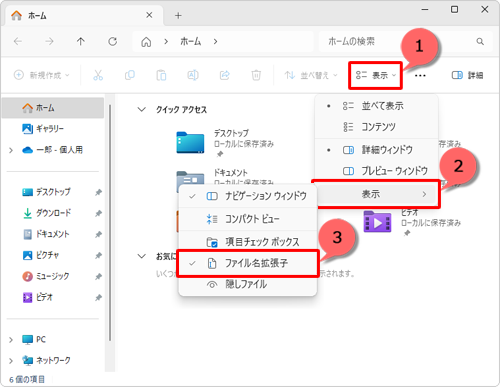Click the Delete trash icon
500x387 pixels.
[x=256, y=75]
